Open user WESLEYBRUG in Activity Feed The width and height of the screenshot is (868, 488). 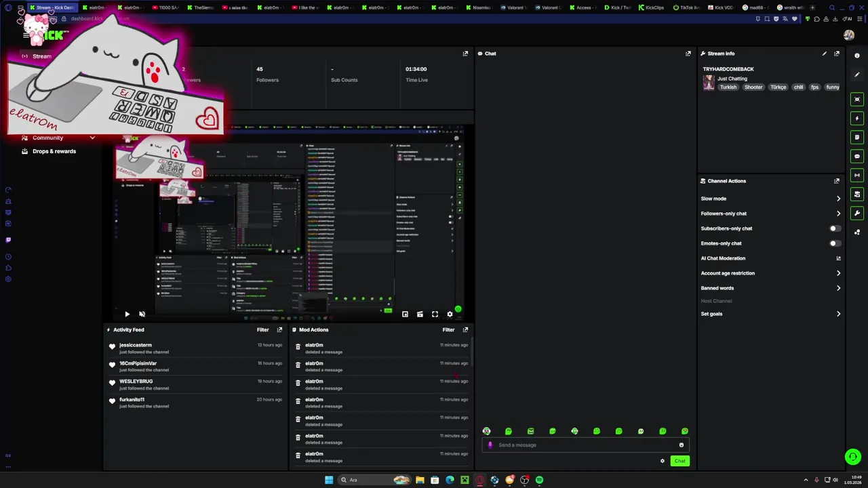pyautogui.click(x=136, y=382)
